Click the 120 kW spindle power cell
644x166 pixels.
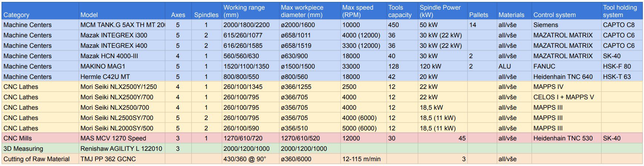[442, 66]
